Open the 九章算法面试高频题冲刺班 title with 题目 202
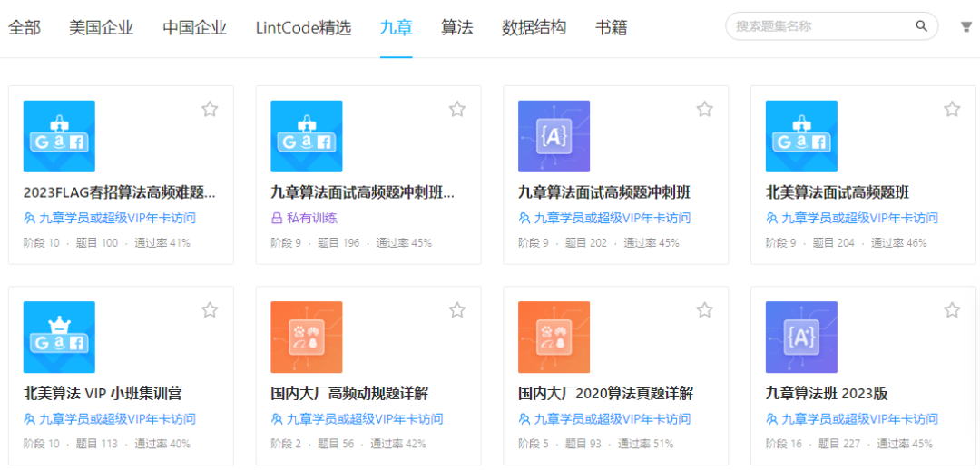The height and width of the screenshot is (470, 980). click(604, 191)
